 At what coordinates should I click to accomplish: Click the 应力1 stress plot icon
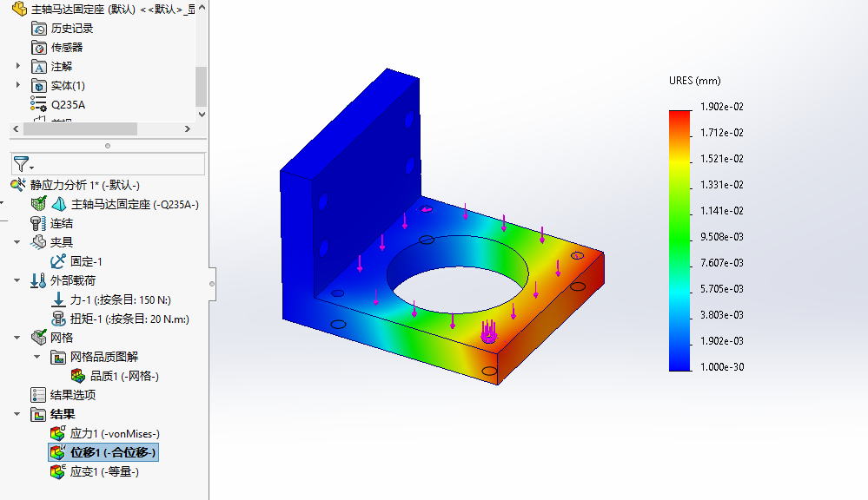click(x=58, y=433)
